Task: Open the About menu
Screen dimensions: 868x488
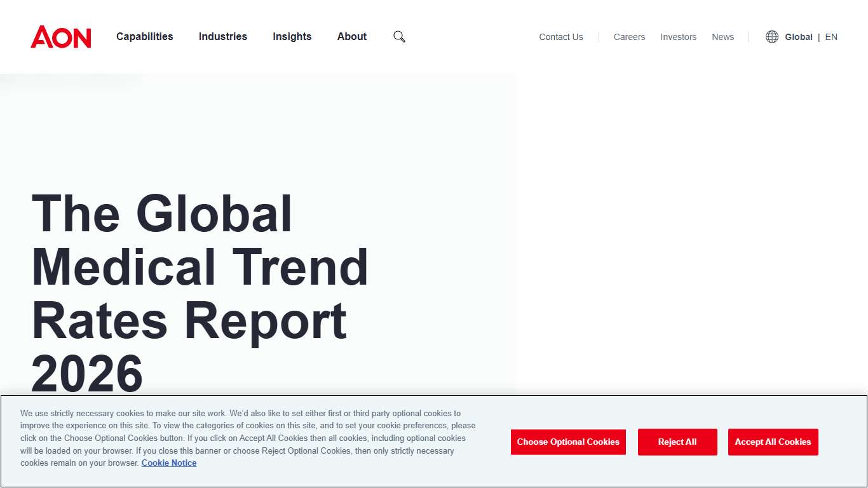Action: [351, 36]
